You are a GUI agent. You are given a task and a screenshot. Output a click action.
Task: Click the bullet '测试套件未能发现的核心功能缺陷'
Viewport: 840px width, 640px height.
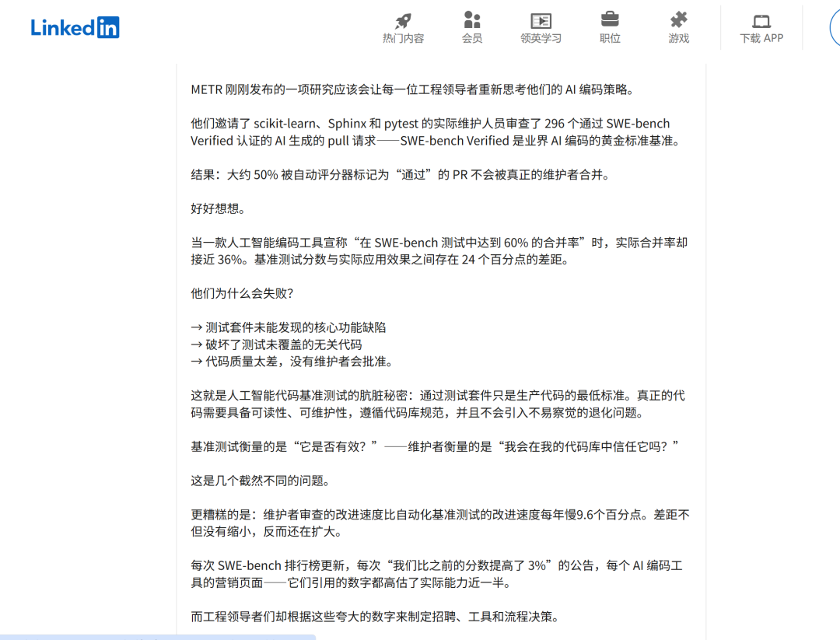click(296, 327)
